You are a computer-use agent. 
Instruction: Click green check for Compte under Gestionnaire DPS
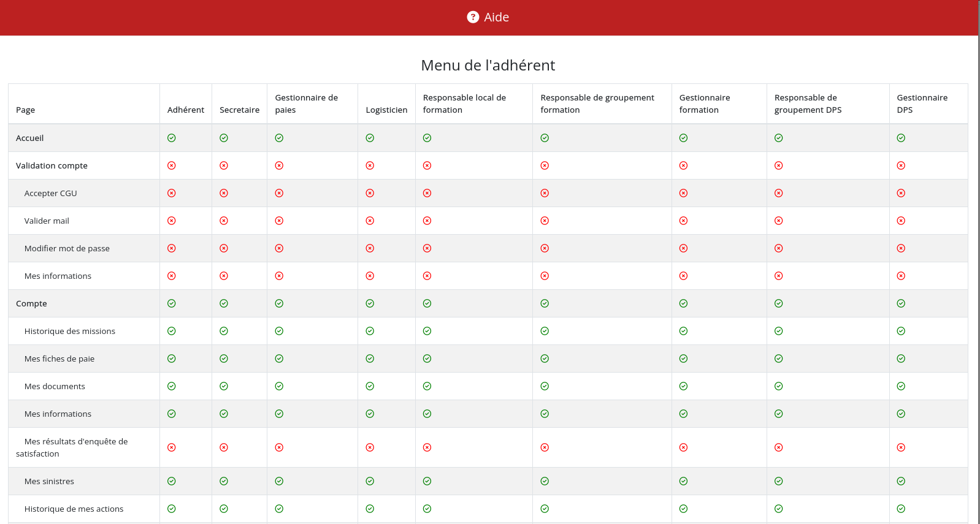(901, 303)
